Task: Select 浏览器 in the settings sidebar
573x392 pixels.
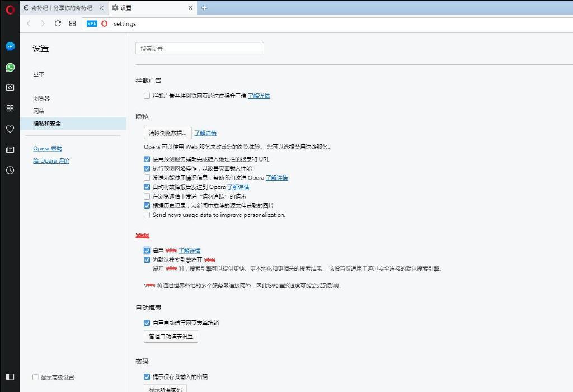Action: pyautogui.click(x=41, y=99)
